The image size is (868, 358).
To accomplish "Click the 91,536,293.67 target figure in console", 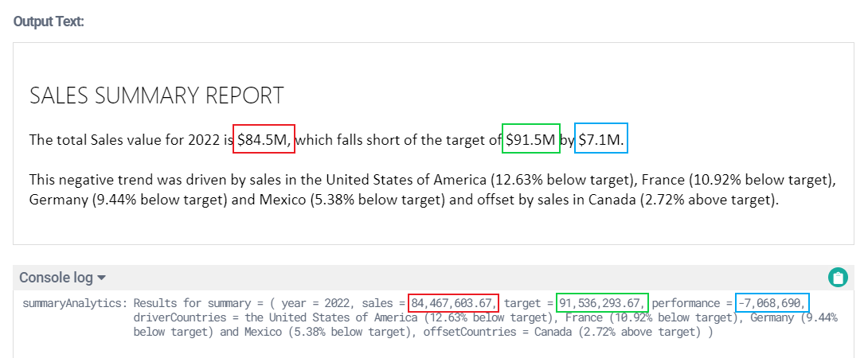I will click(x=602, y=303).
